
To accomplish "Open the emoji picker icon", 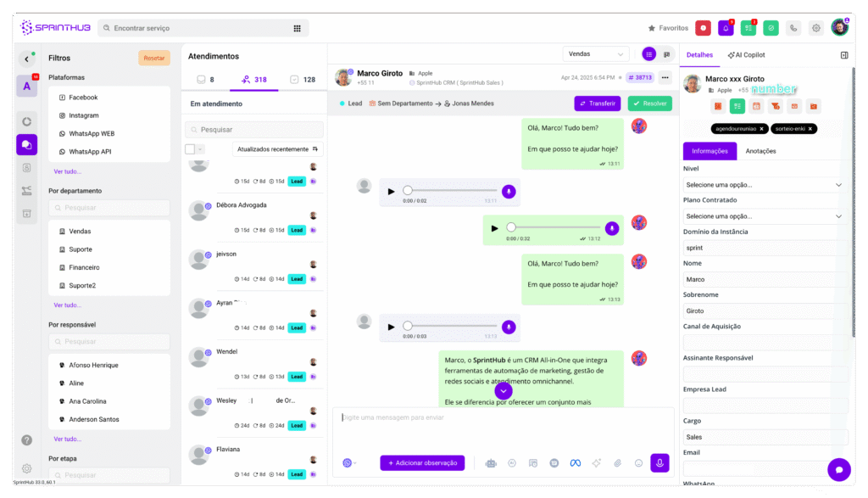I will [x=638, y=463].
